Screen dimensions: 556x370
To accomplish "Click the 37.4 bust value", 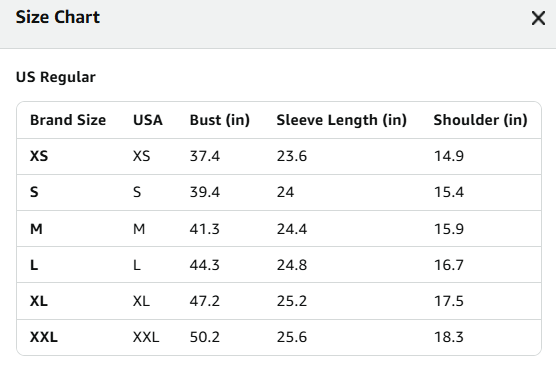I will 205,156.
